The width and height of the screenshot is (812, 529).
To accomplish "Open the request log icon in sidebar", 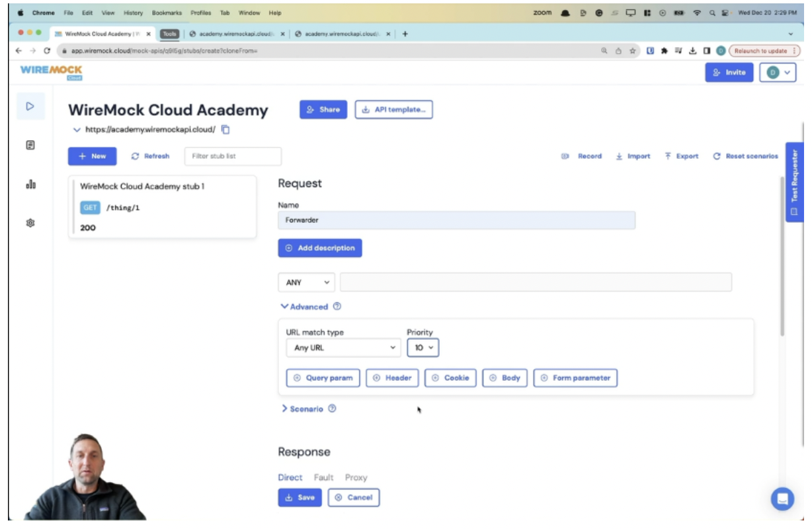I will (x=30, y=145).
